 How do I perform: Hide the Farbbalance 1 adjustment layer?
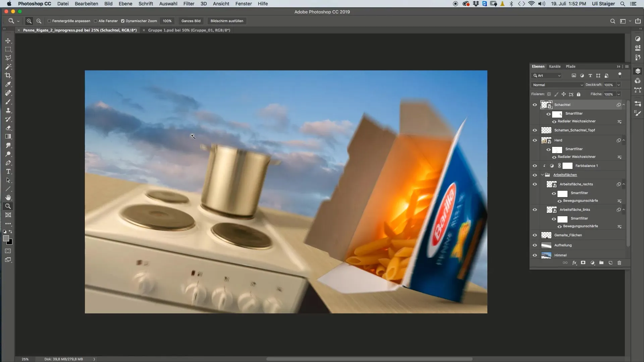click(535, 166)
